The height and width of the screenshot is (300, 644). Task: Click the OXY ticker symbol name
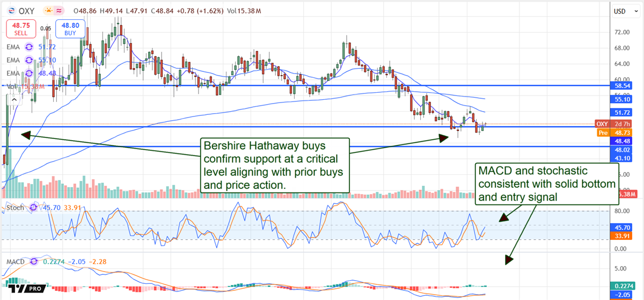(27, 10)
